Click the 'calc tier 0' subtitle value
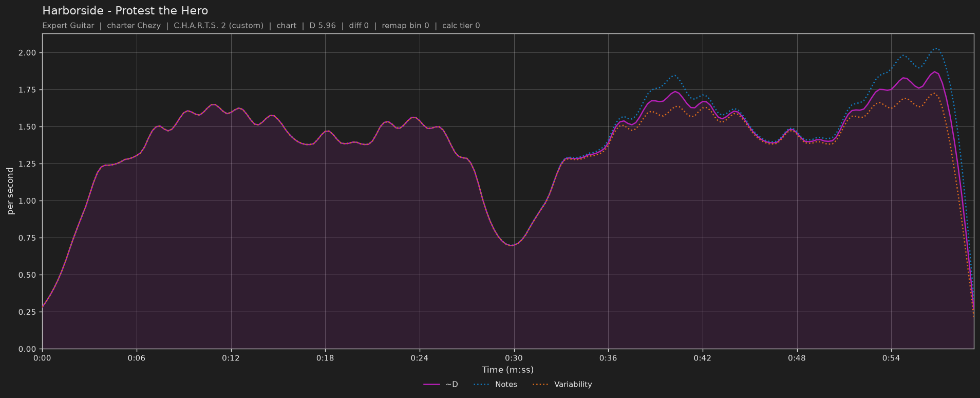The height and width of the screenshot is (398, 980). click(461, 26)
